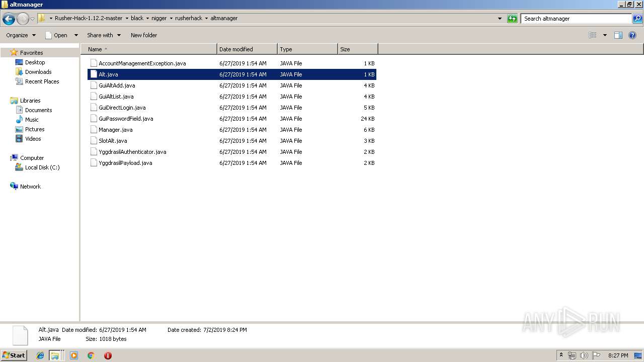
Task: Click the black breadcrumb segment
Action: click(x=137, y=18)
